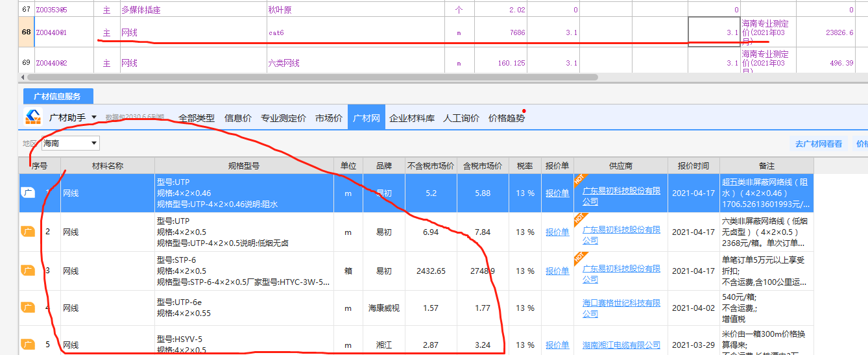
Task: Click the 广 icon in row 4
Action: [x=28, y=308]
